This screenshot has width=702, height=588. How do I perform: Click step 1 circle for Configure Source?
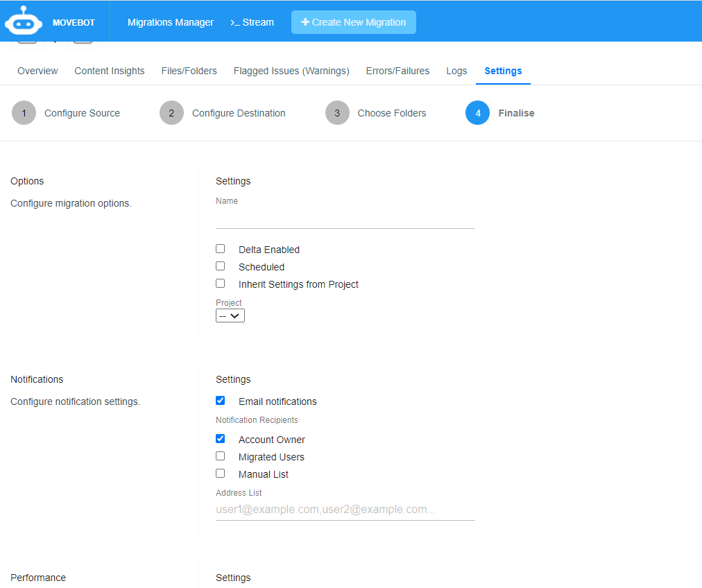(24, 113)
